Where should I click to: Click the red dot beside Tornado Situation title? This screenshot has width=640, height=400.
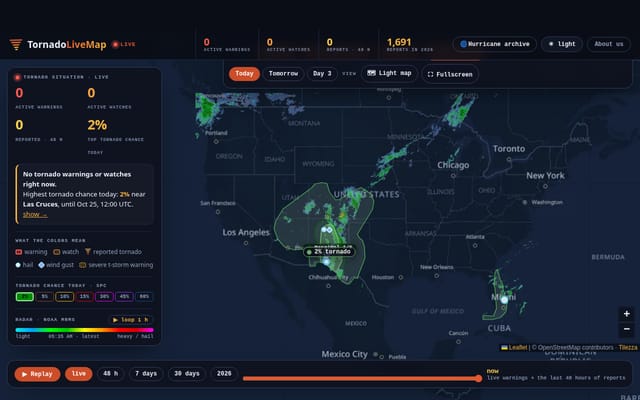click(x=18, y=77)
